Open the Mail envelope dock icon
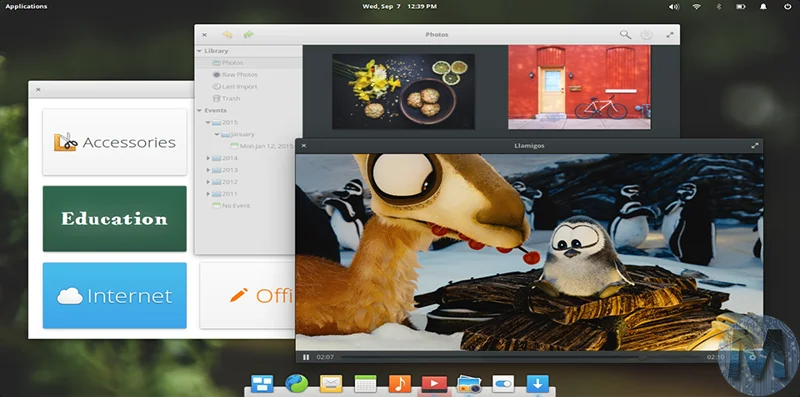Image resolution: width=800 pixels, height=397 pixels. [x=331, y=383]
